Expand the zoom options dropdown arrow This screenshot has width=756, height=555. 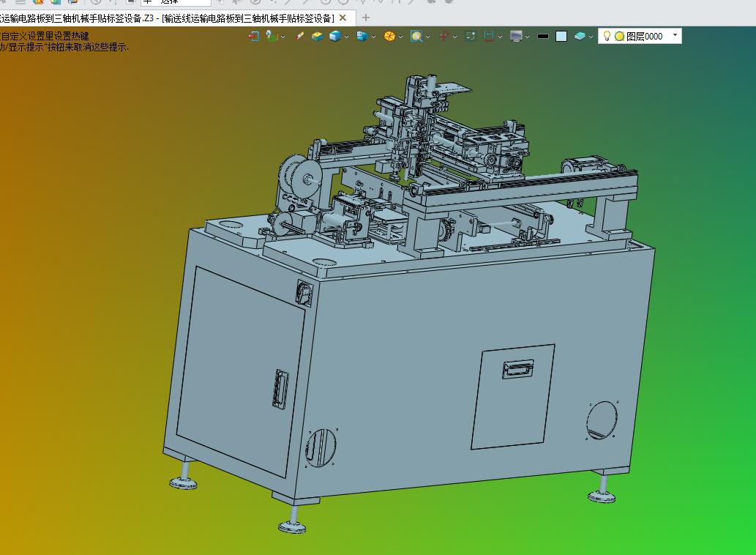tap(427, 37)
